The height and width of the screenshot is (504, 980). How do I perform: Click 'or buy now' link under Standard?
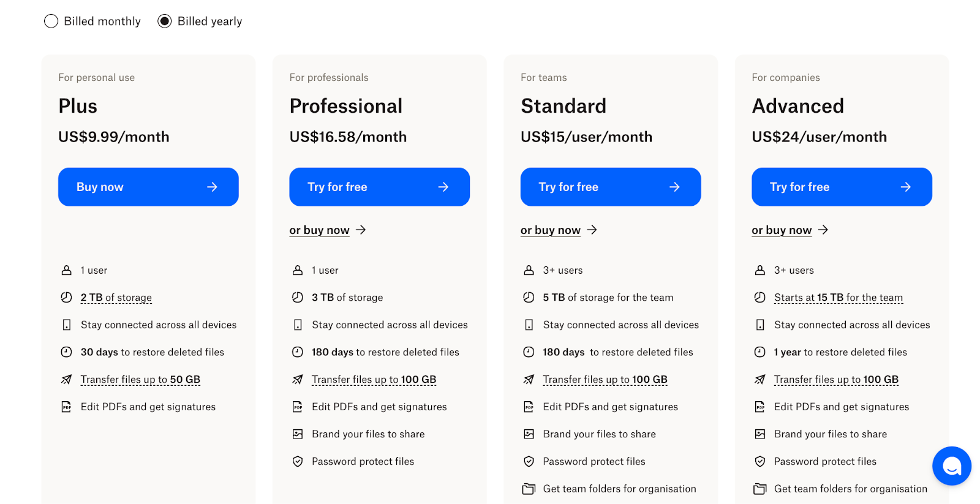551,230
